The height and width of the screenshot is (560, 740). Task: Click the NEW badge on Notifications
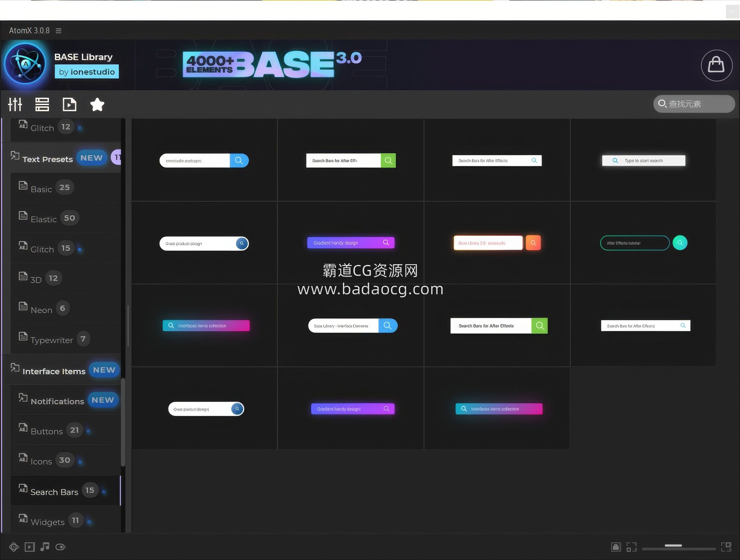103,400
